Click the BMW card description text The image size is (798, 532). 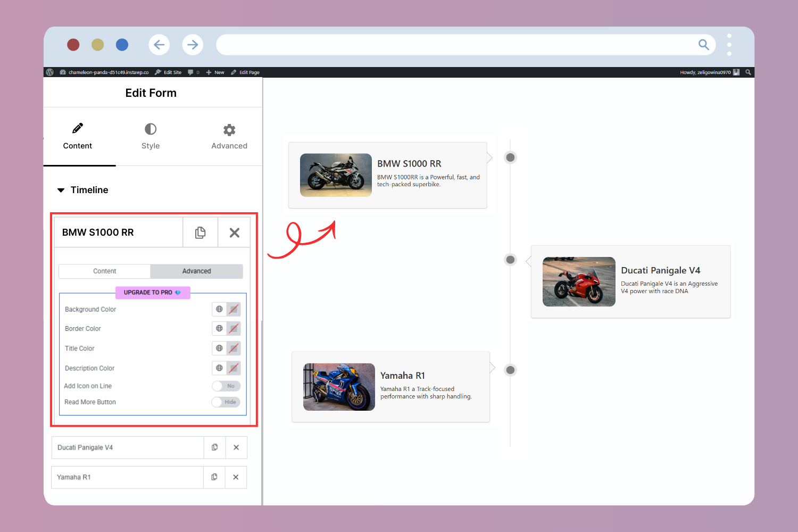(x=428, y=181)
